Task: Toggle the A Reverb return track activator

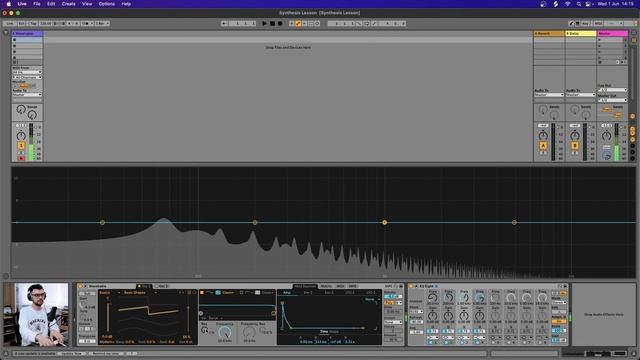Action: point(543,146)
